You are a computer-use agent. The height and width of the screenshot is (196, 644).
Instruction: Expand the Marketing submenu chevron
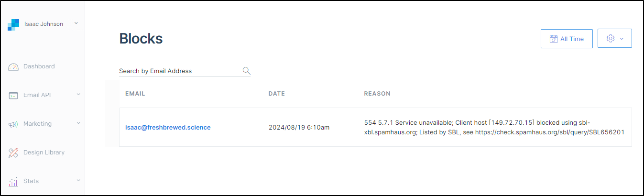(x=78, y=123)
